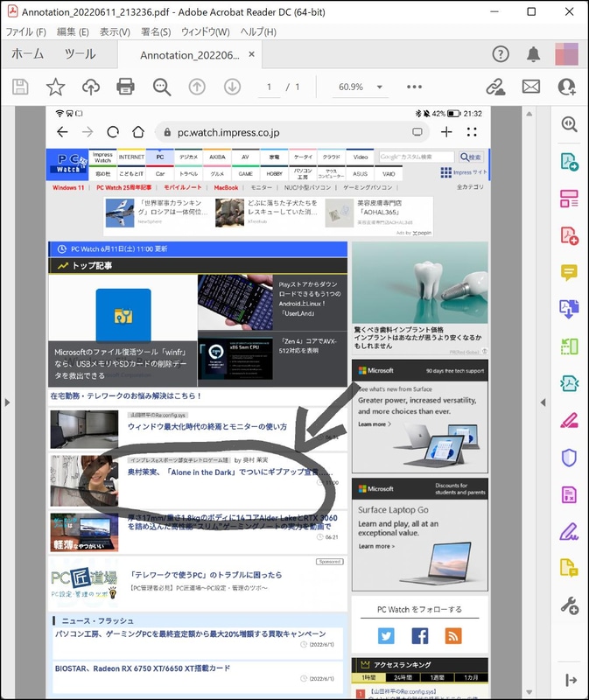Collapse the right tools pane

point(571,680)
